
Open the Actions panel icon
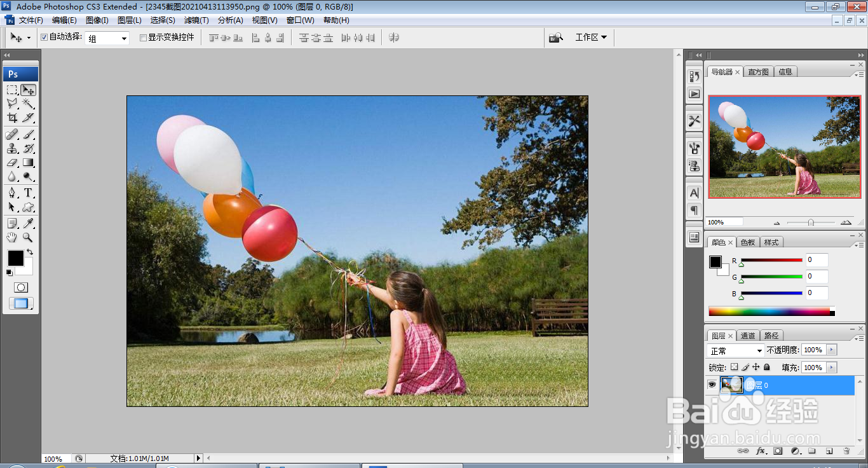[x=694, y=93]
